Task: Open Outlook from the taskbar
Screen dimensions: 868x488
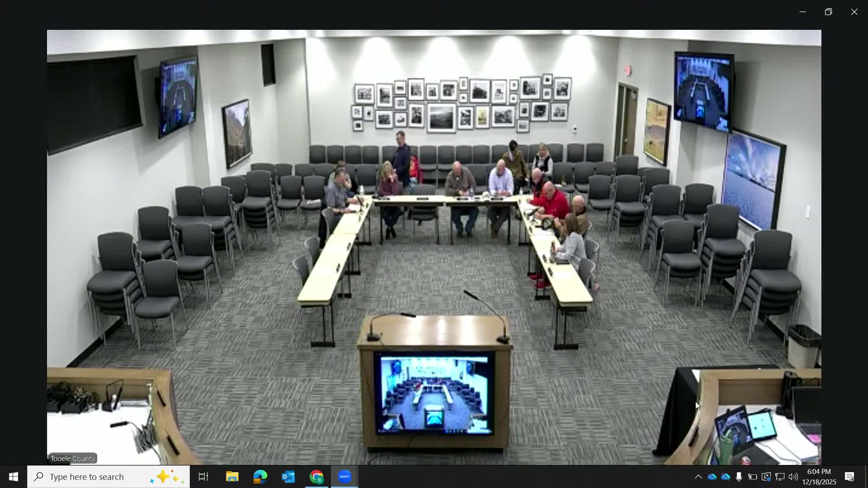Action: [x=288, y=476]
